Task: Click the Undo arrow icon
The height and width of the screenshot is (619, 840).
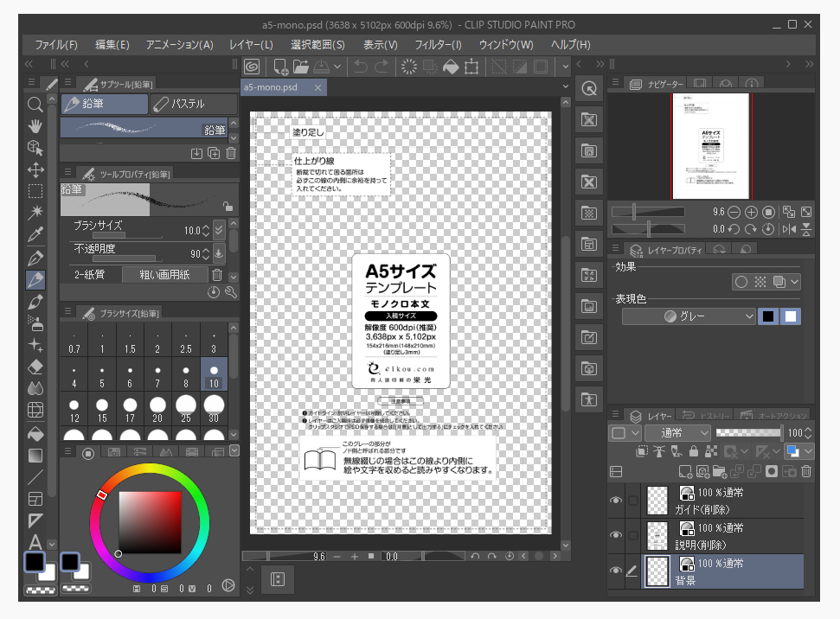Action: 361,67
